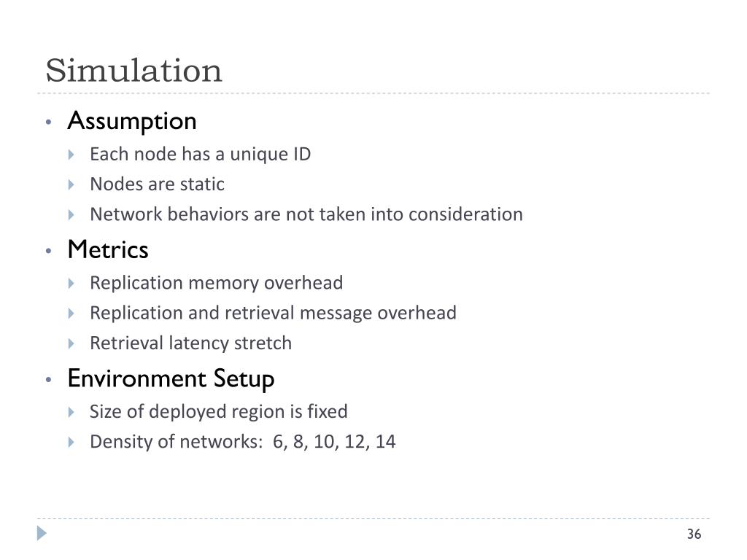Click the arrow bullet before "Size of deployed region"
This screenshot has width=747, height=560.
click(71, 412)
